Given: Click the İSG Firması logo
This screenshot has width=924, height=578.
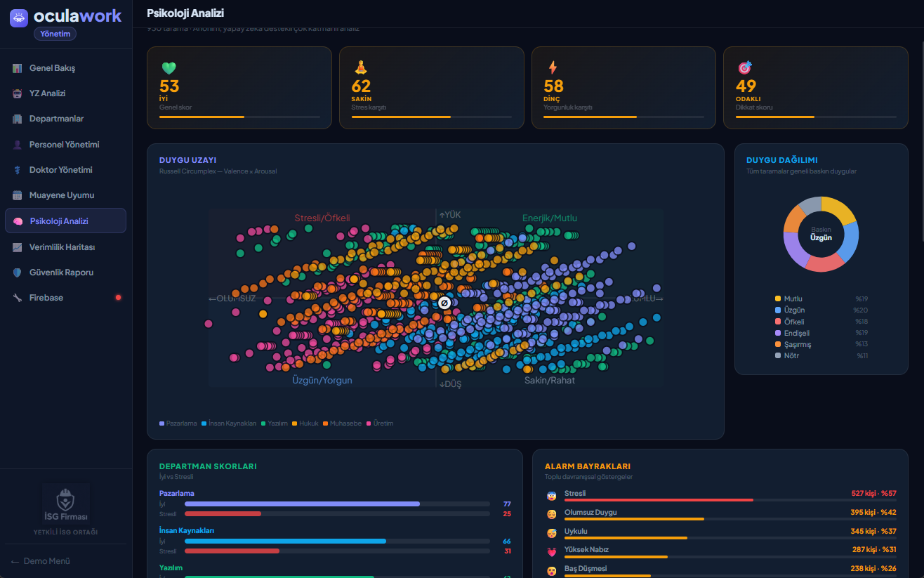Looking at the screenshot, I should point(66,503).
